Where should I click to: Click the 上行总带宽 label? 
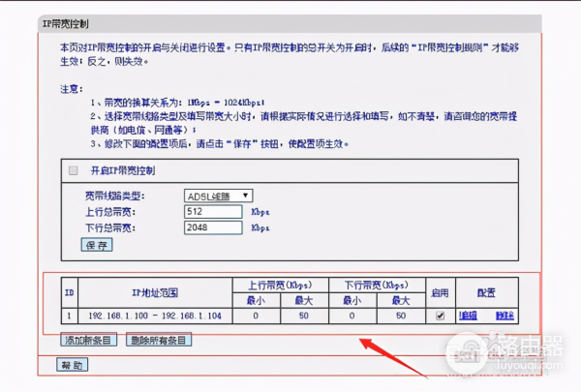pos(110,212)
